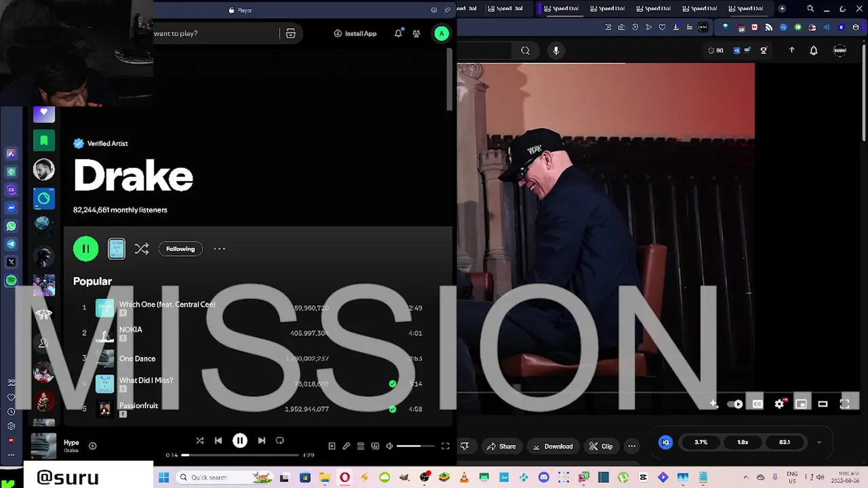Skip to the next track
This screenshot has width=868, height=488.
(x=262, y=441)
